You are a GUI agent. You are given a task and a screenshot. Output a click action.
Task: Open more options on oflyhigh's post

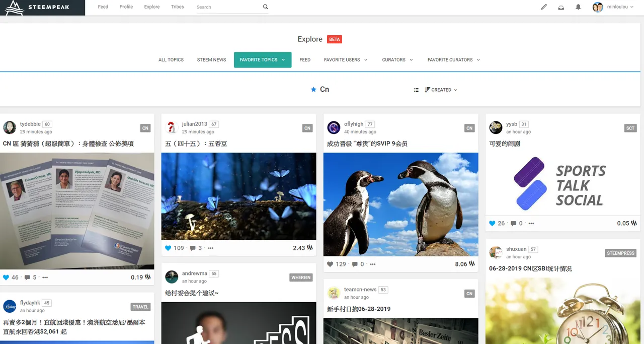(x=373, y=264)
